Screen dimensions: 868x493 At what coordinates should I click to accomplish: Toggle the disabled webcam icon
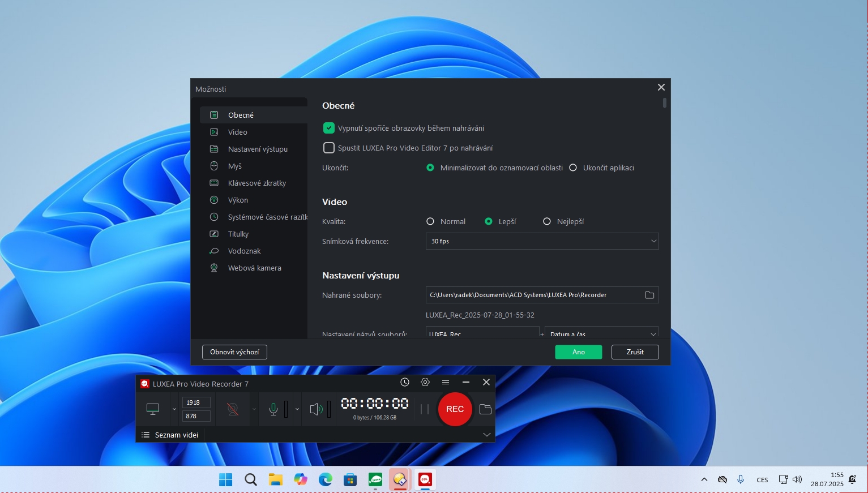coord(233,409)
